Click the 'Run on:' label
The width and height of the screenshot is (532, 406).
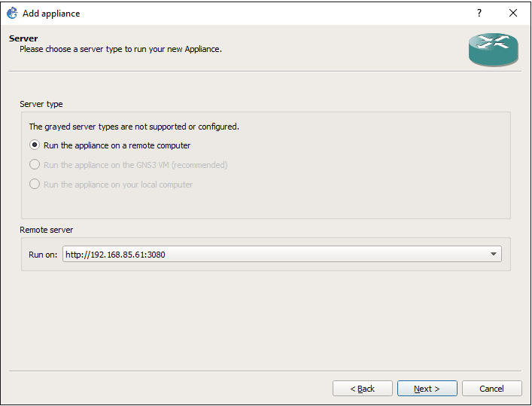click(43, 255)
